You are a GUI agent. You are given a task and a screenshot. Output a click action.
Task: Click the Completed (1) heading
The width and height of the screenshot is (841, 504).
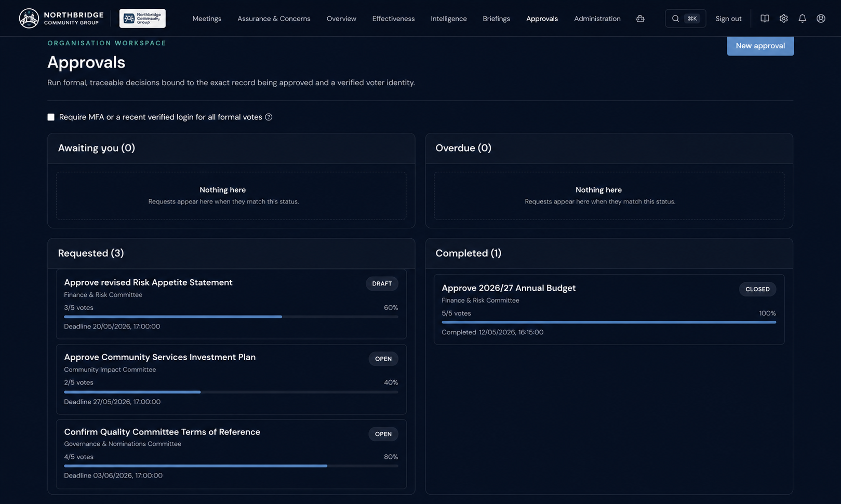coord(468,253)
